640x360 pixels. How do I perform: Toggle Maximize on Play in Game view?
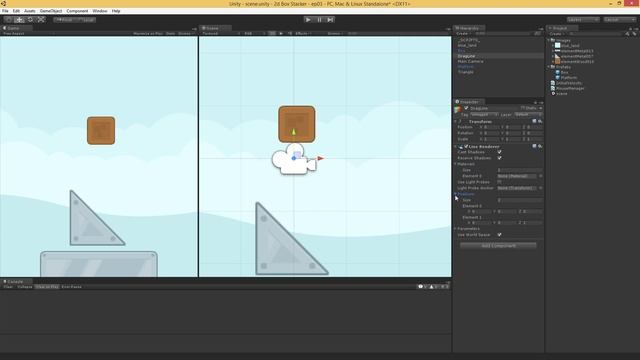(148, 33)
